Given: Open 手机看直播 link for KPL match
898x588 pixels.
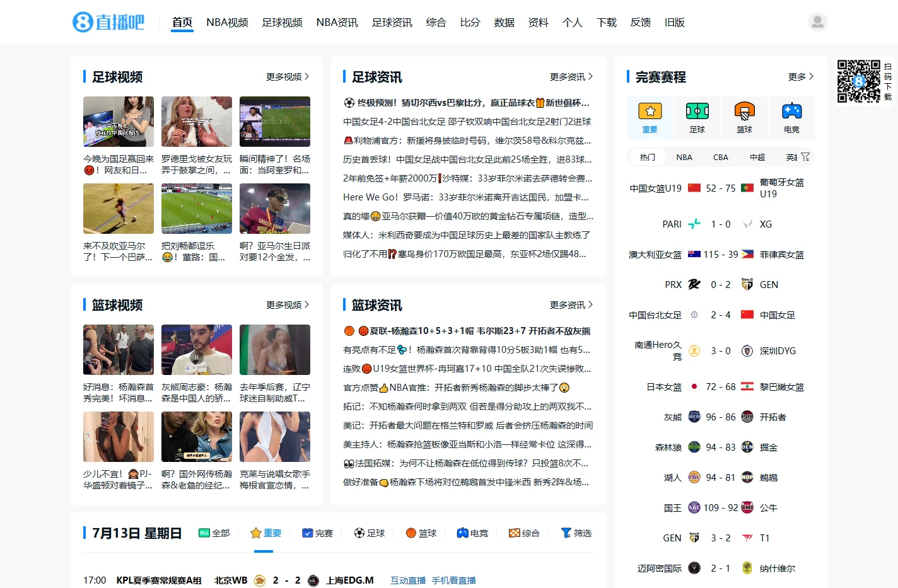Looking at the screenshot, I should point(454,580).
